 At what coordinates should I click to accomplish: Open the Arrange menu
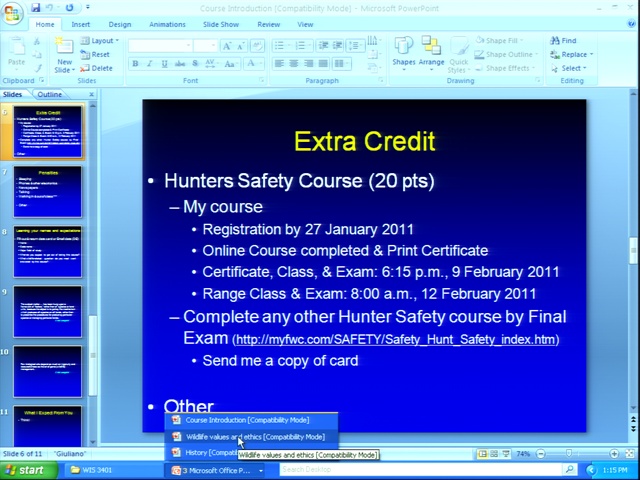431,53
